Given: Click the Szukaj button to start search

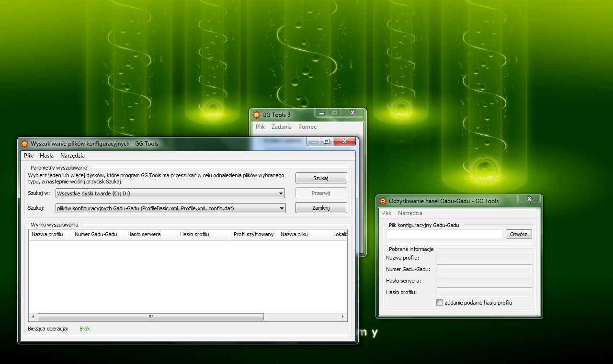Looking at the screenshot, I should [x=321, y=178].
